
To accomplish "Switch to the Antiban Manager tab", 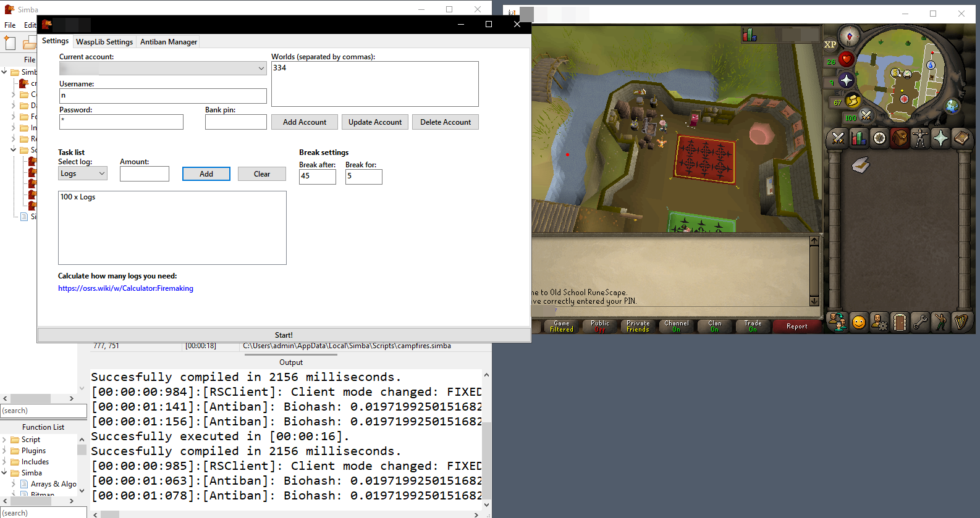I will 169,42.
